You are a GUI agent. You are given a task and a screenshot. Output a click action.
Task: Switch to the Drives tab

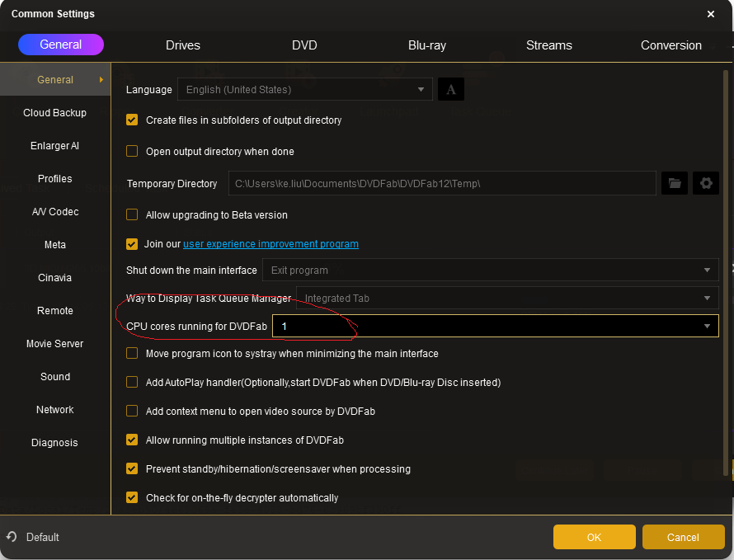pyautogui.click(x=183, y=45)
